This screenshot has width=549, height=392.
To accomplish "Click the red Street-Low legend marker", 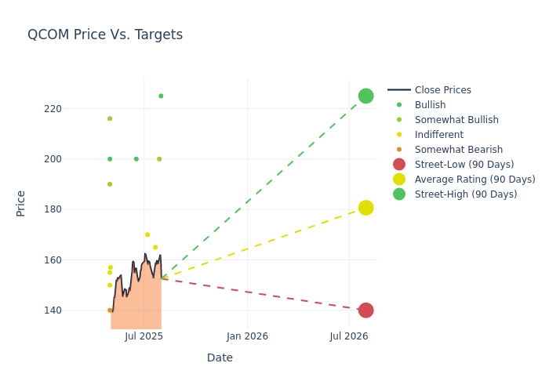I will click(x=399, y=165).
